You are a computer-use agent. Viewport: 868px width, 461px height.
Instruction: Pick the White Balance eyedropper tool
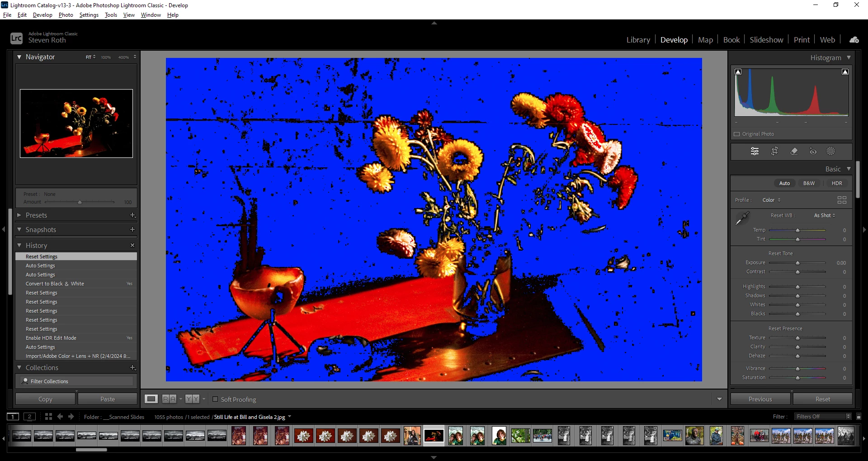click(x=742, y=219)
